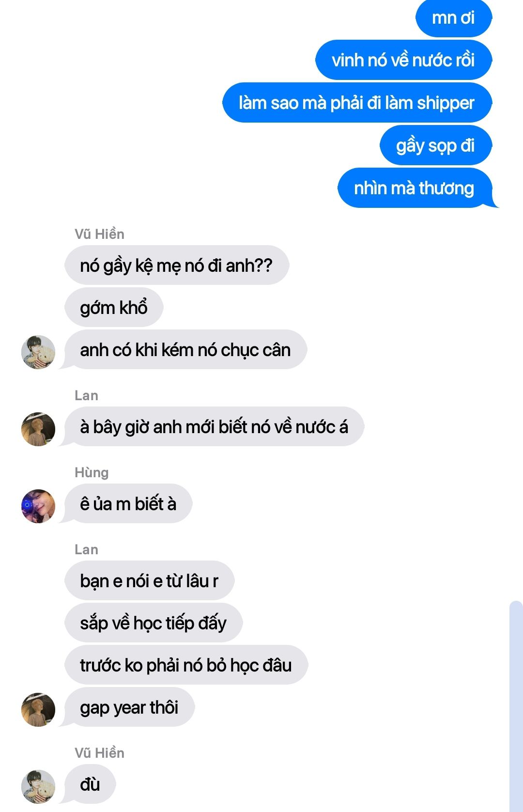Open Lan's avatar next to "à bây giờ" message
Image resolution: width=523 pixels, height=812 pixels.
click(38, 429)
